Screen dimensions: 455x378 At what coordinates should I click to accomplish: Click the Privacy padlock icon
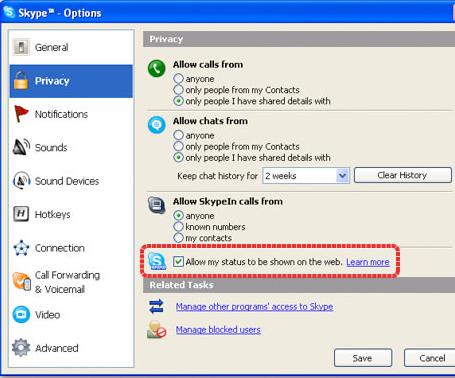[21, 80]
